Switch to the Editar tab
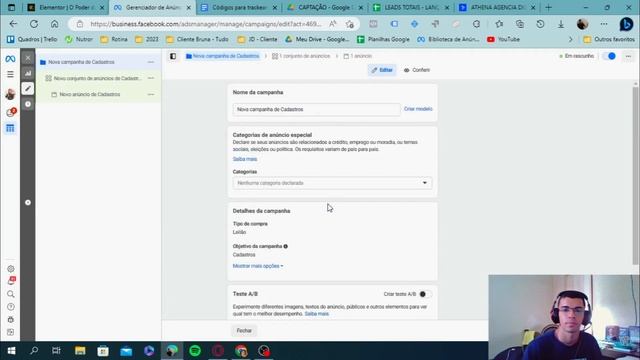 (382, 70)
